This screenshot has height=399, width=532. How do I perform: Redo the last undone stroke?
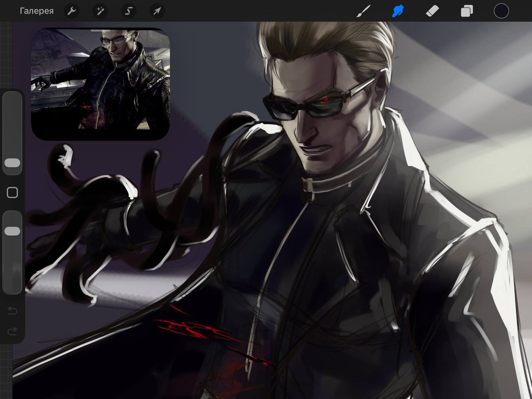(12, 331)
